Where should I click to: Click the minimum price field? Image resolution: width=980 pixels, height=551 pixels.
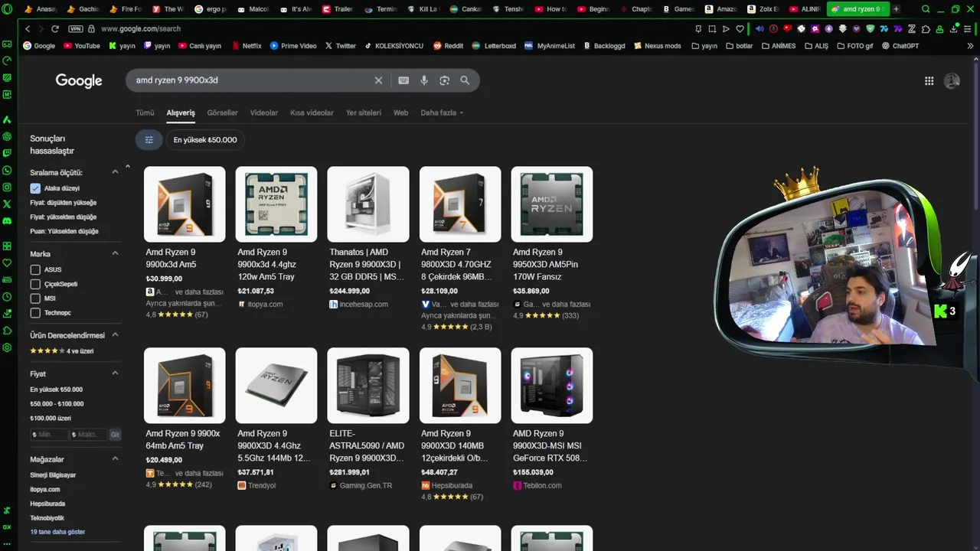click(48, 435)
